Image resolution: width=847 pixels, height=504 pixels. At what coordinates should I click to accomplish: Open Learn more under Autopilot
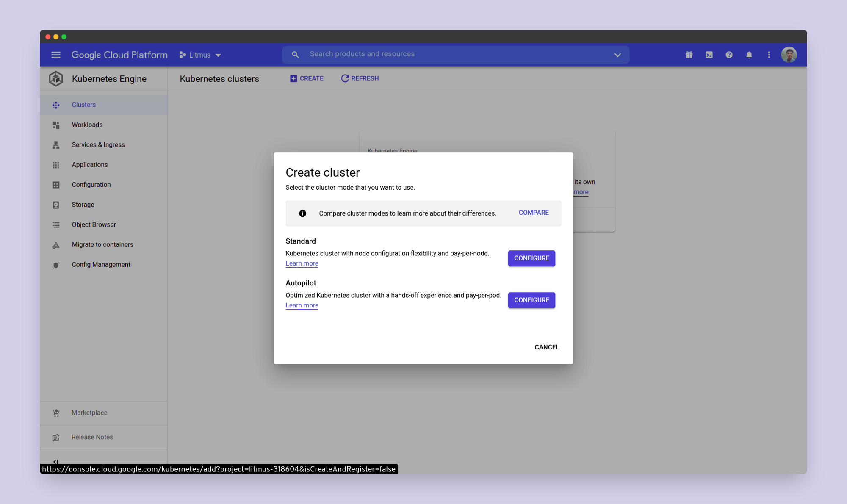pos(302,305)
